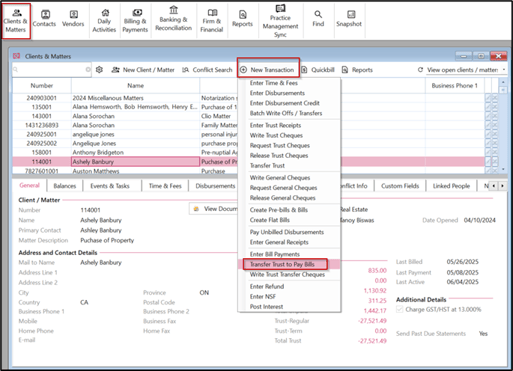Open the Linked People tab

click(x=451, y=186)
